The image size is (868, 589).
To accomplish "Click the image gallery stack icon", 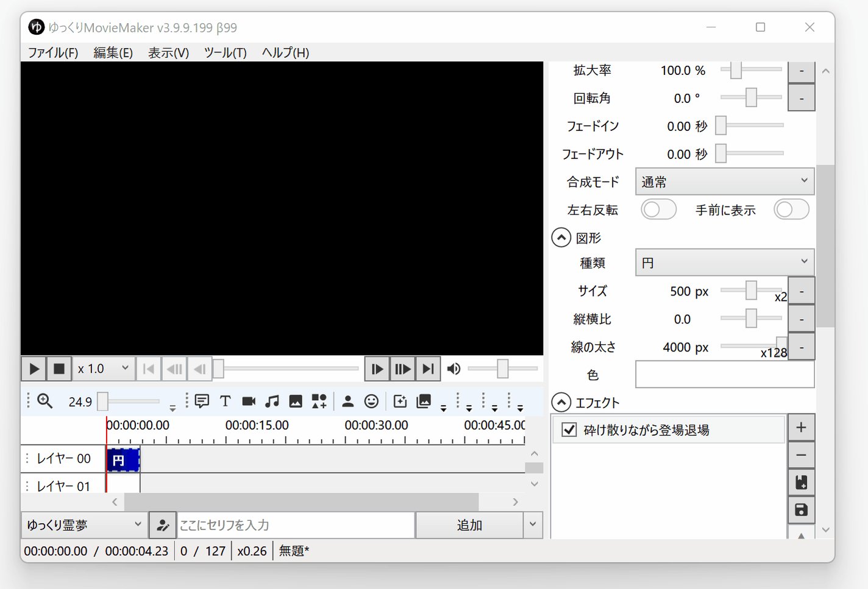I will [424, 401].
